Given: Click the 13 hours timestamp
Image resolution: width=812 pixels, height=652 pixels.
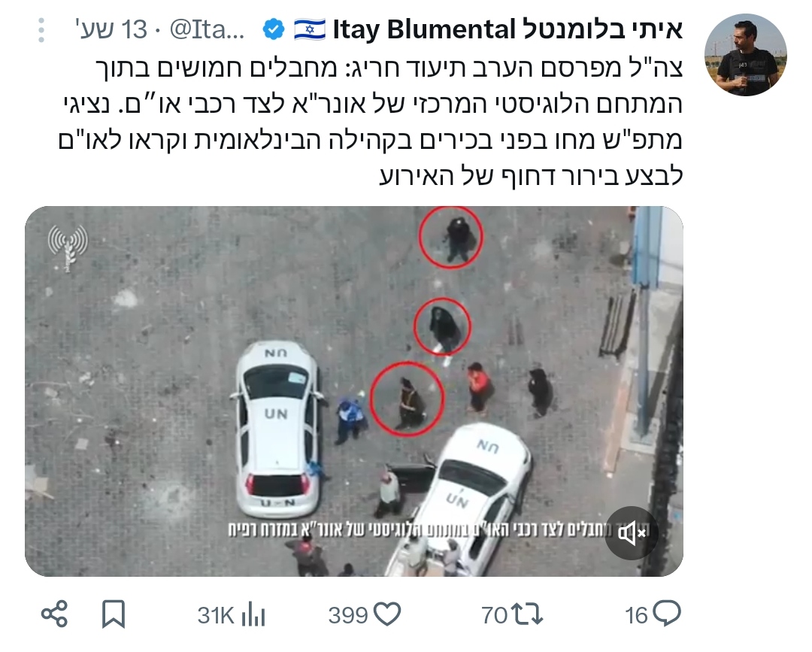Looking at the screenshot, I should pos(111,29).
